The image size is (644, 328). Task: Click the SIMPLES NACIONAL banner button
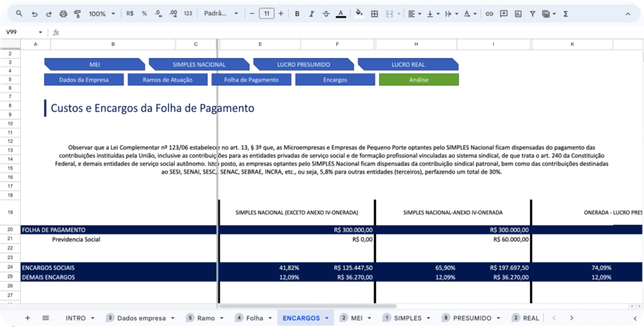(x=199, y=65)
